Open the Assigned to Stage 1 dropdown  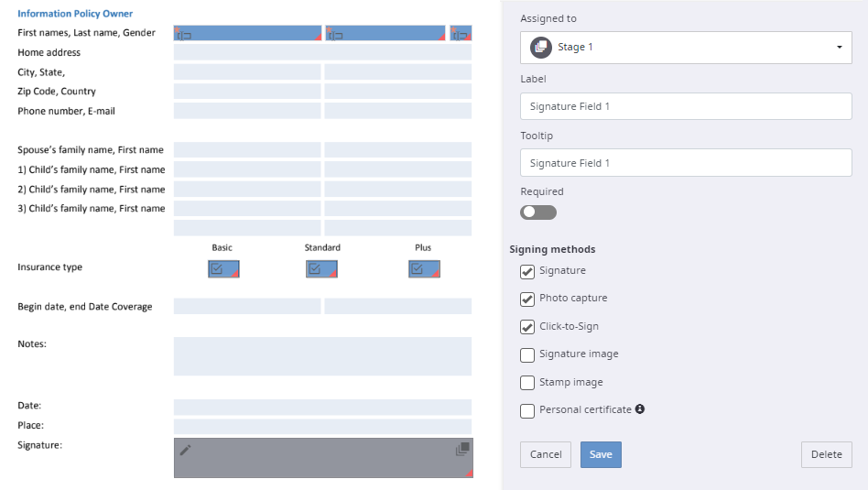point(686,47)
